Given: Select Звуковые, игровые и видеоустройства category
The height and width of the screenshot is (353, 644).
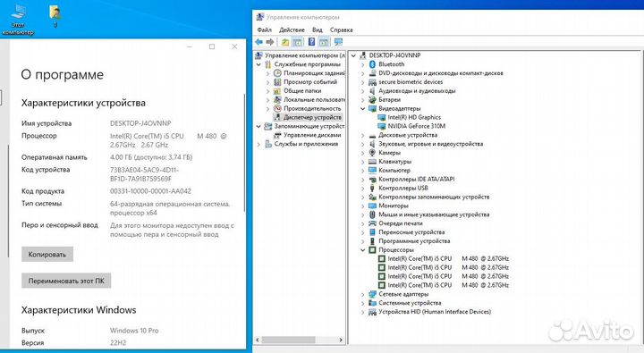Looking at the screenshot, I should (430, 144).
